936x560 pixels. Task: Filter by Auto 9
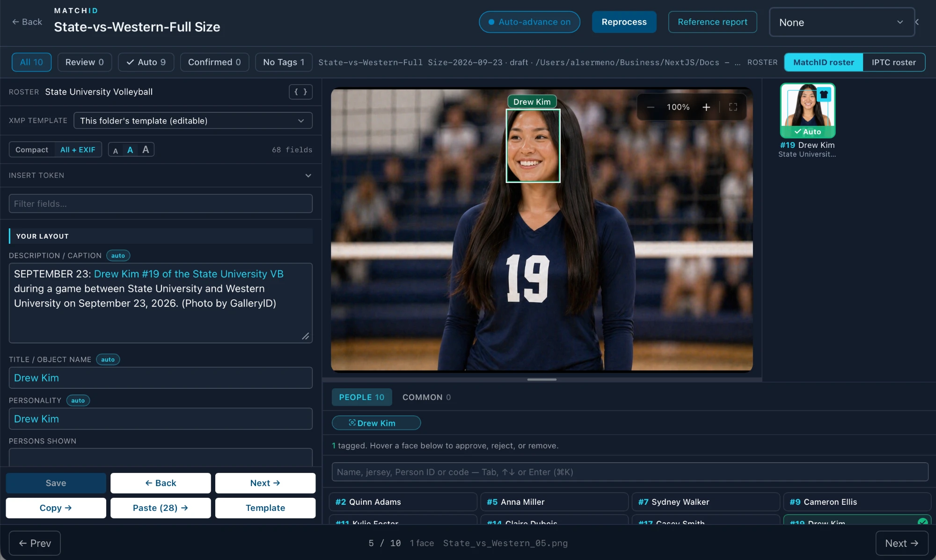146,62
